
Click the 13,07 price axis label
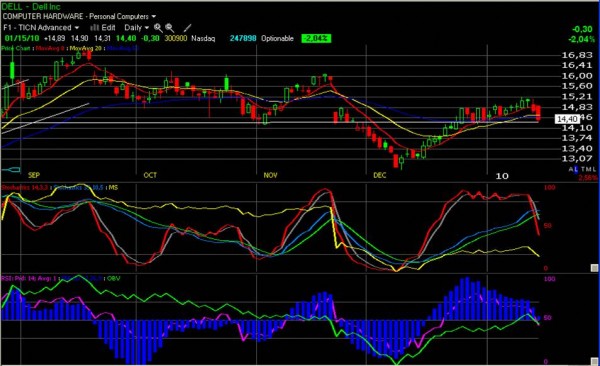[577, 158]
